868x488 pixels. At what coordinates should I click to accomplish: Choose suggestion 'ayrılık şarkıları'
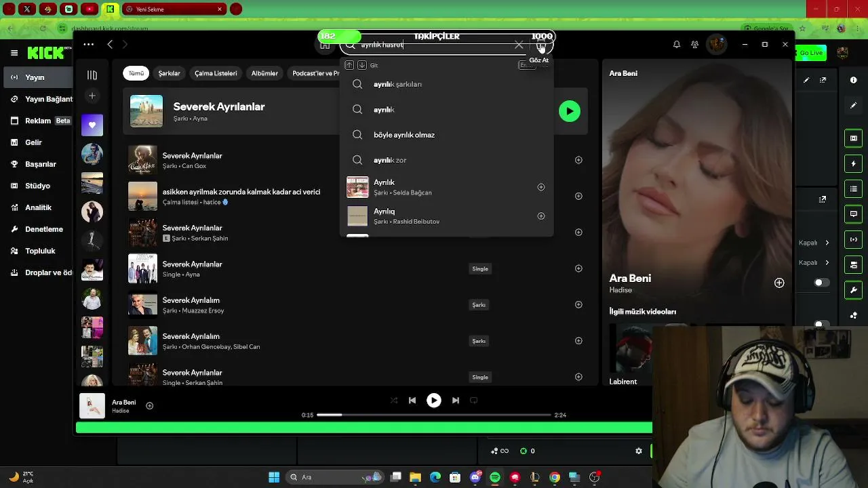(447, 84)
